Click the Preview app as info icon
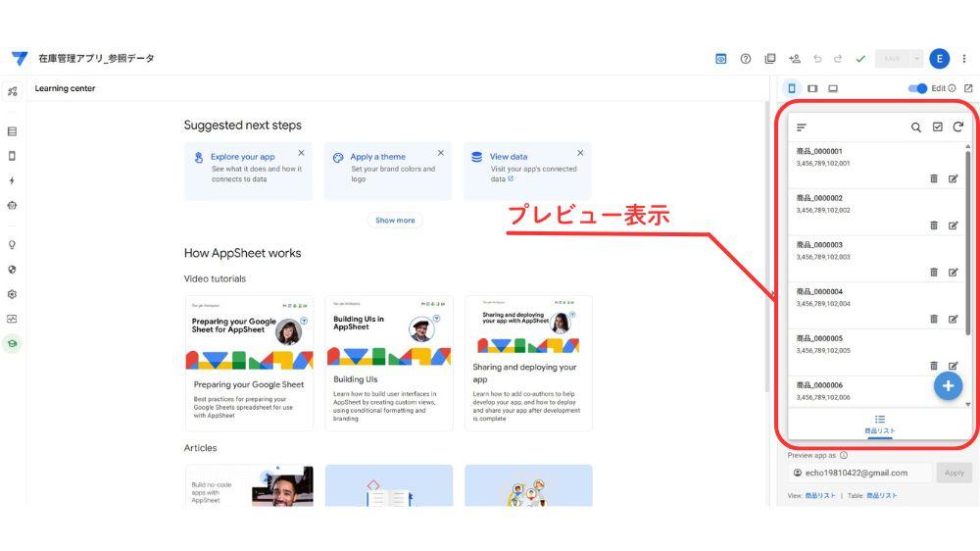 click(x=844, y=455)
